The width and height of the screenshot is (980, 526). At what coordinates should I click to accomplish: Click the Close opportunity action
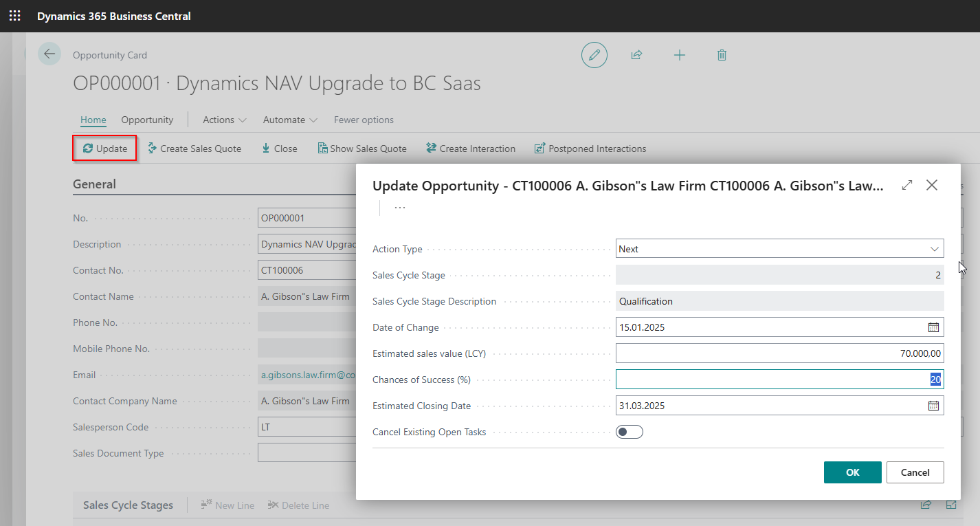279,149
